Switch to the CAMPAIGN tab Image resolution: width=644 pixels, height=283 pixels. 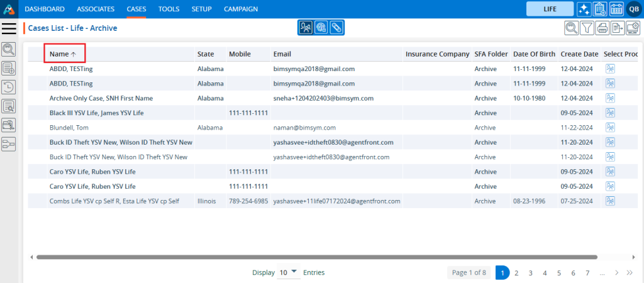coord(241,9)
